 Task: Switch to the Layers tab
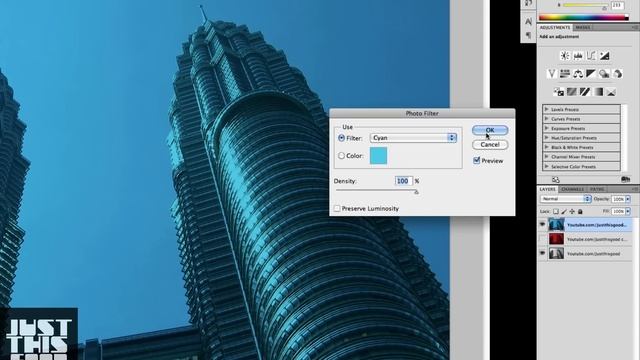coord(547,189)
